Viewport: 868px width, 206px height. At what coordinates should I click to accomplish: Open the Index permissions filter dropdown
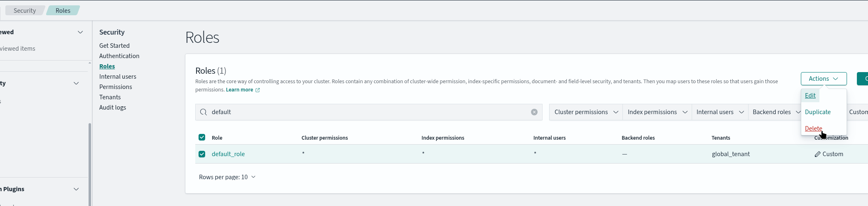pyautogui.click(x=657, y=112)
